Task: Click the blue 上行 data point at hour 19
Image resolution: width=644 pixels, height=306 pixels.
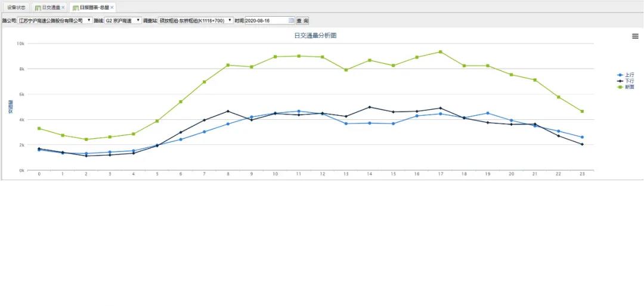Action: point(488,113)
